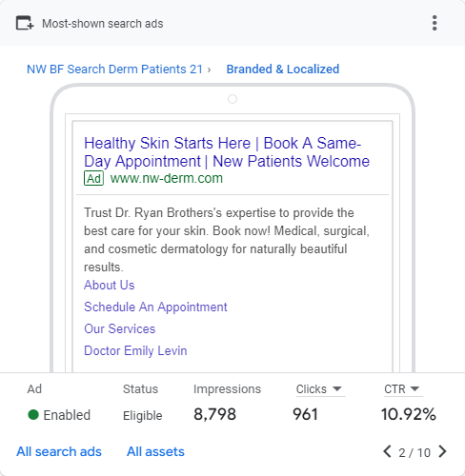This screenshot has height=476, width=465.
Task: Click the All assets link
Action: point(155,451)
